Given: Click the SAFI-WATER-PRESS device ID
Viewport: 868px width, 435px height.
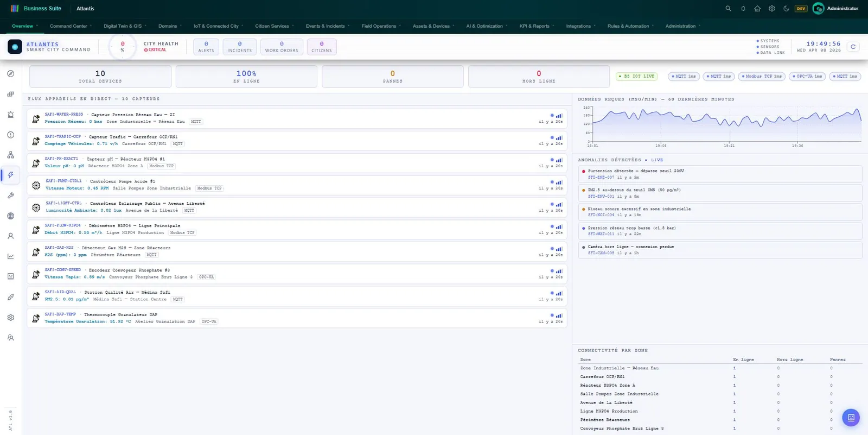Looking at the screenshot, I should pos(64,115).
